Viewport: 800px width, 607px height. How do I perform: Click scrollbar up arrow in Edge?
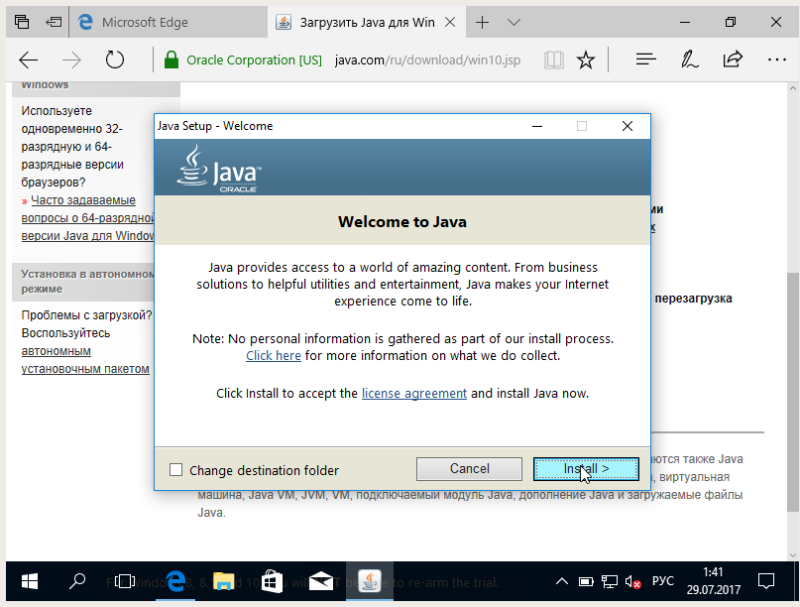tap(792, 88)
